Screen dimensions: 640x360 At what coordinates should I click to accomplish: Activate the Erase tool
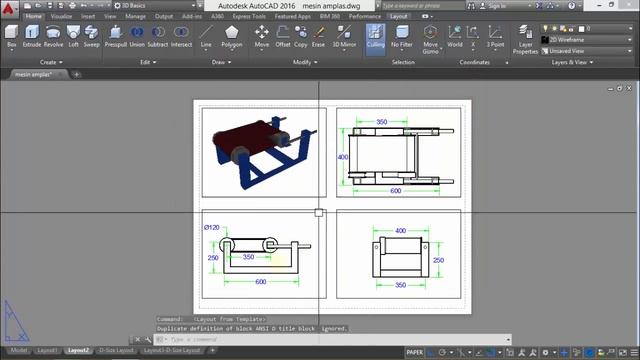(x=318, y=36)
